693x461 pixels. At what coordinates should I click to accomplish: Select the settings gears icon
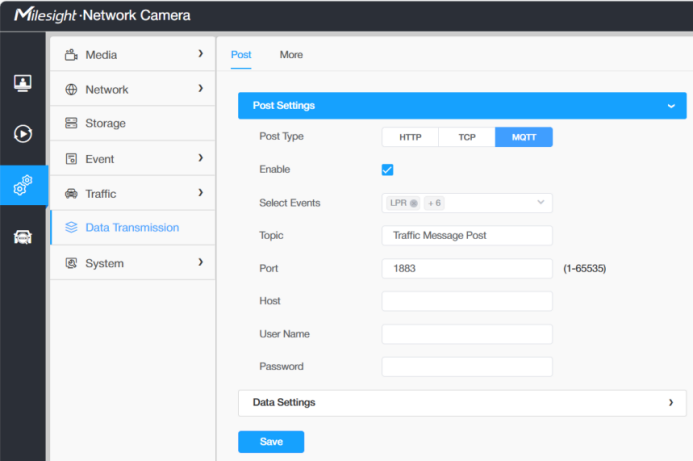[x=23, y=185]
